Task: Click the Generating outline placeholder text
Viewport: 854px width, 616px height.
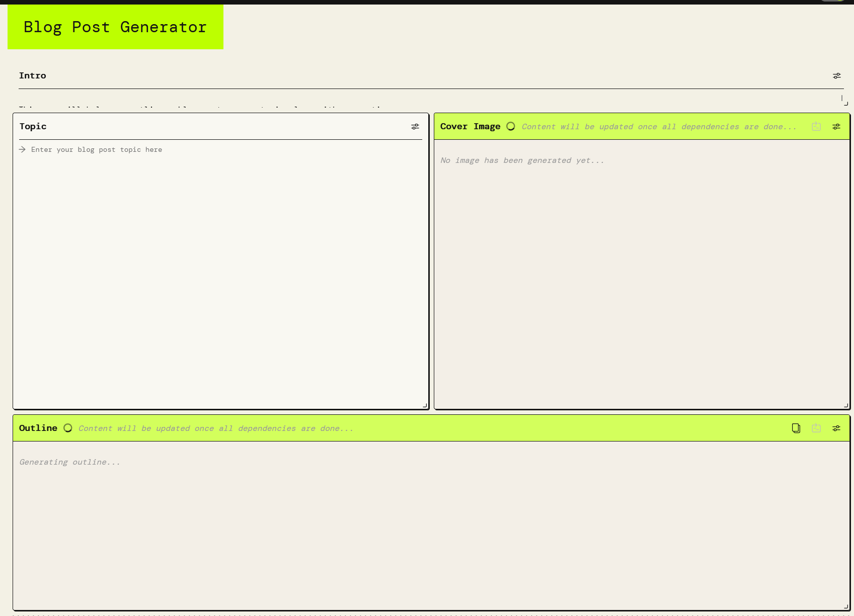Action: coord(69,462)
